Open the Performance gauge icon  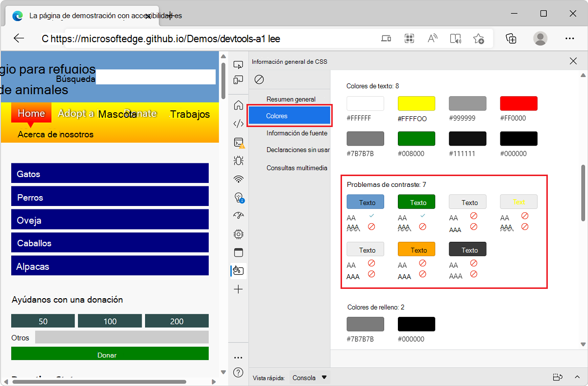(238, 214)
